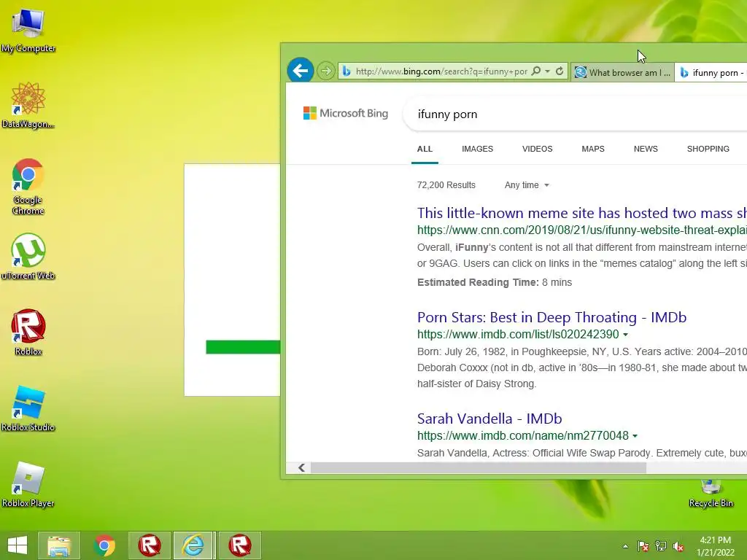
Task: Open the Windows Start button
Action: (18, 545)
